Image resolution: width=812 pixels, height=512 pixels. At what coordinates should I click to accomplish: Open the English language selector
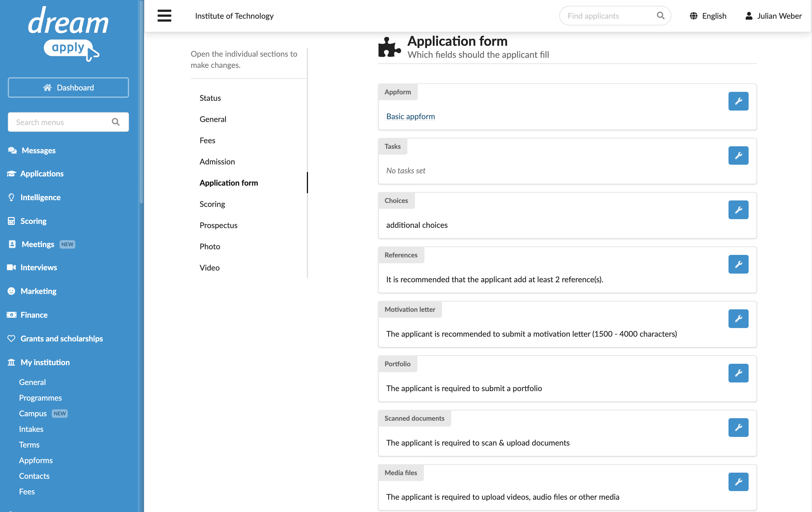[x=708, y=16]
